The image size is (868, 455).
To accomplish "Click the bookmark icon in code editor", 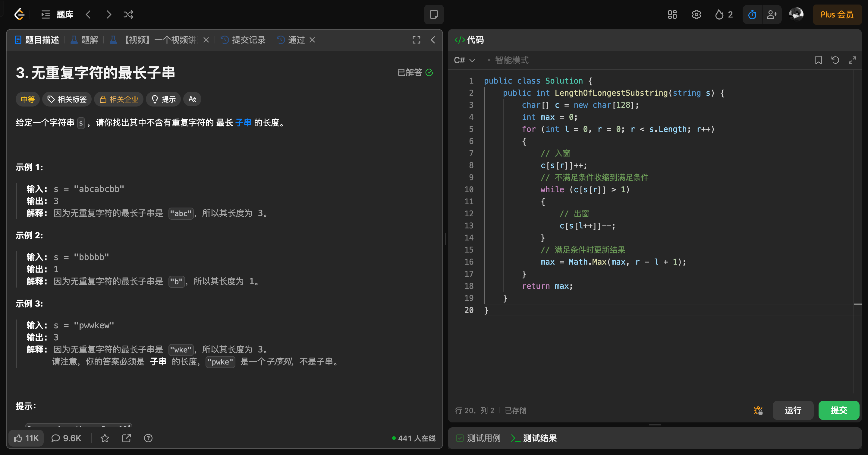I will tap(818, 60).
